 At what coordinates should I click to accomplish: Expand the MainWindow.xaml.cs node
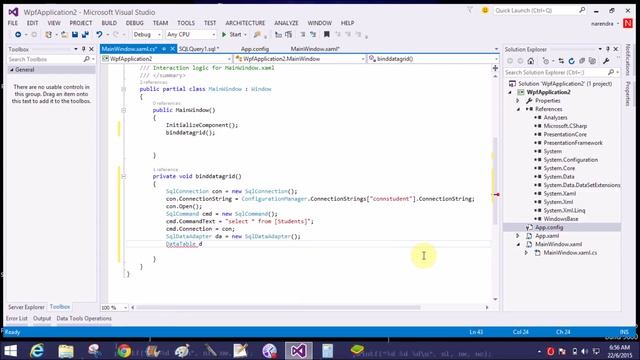[527, 253]
